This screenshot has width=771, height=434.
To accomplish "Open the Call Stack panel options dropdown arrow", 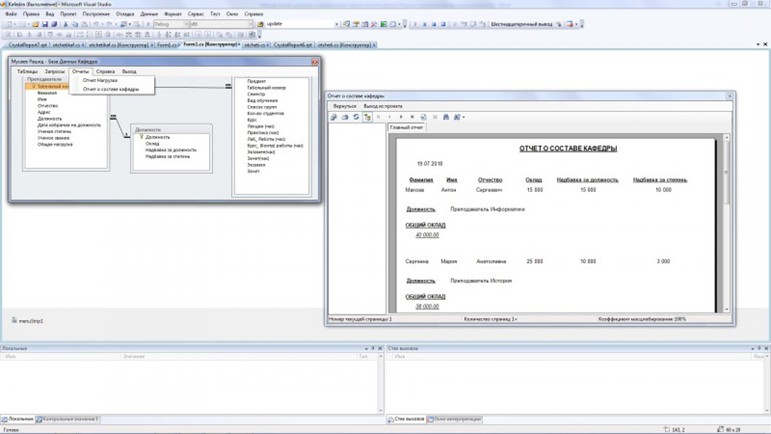I will pyautogui.click(x=752, y=348).
